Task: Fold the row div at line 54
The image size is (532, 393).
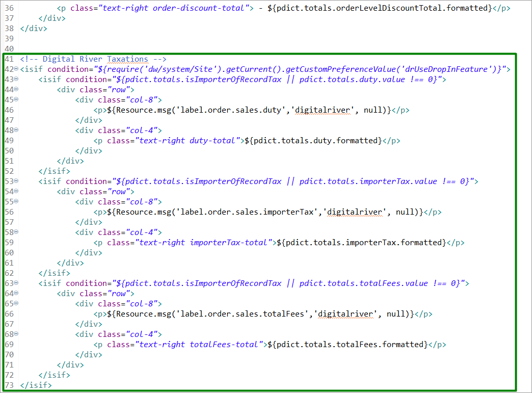Action: [x=16, y=192]
